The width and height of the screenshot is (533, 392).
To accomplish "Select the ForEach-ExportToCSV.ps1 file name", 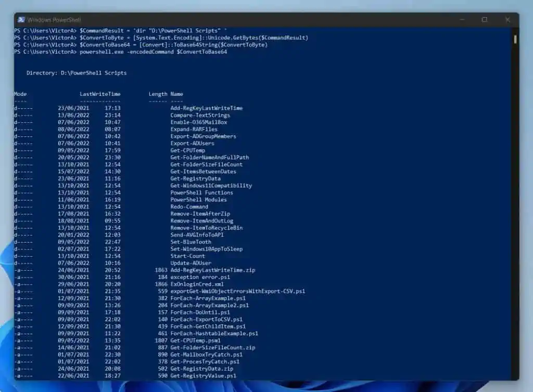I will click(x=206, y=320).
